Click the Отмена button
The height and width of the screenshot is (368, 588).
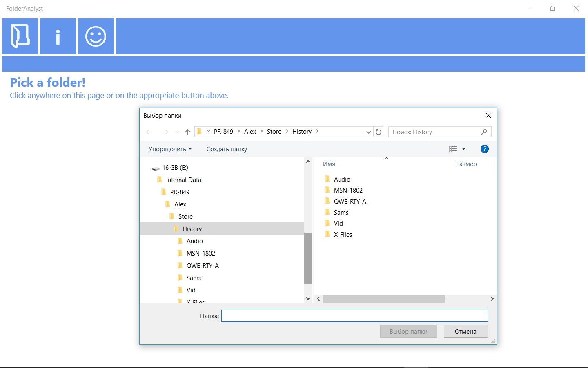click(465, 331)
